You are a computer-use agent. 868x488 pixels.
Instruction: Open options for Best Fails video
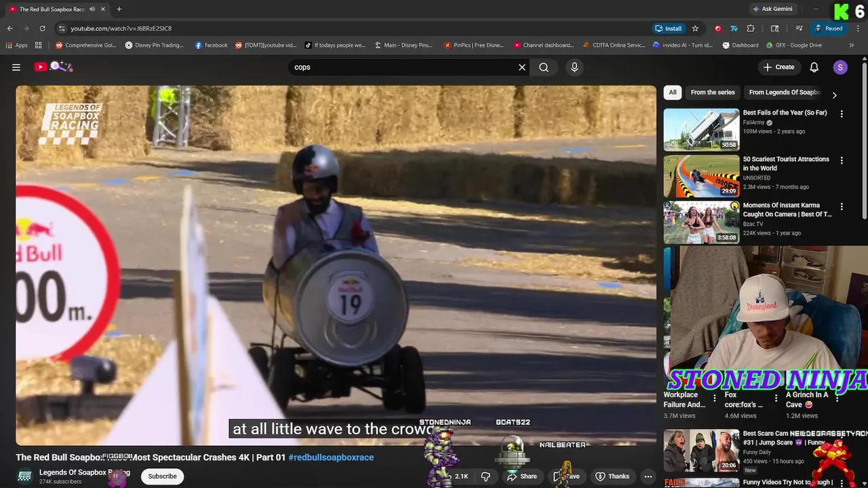click(x=842, y=115)
